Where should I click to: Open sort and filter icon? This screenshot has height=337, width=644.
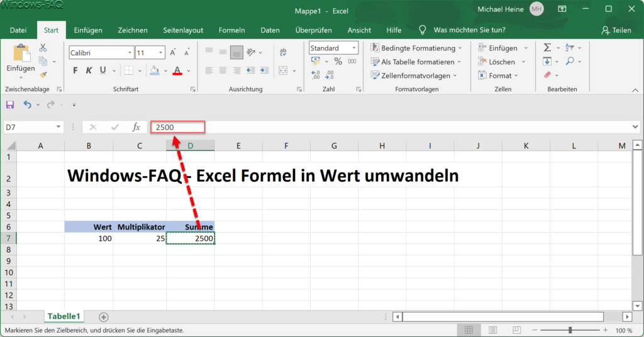click(x=569, y=48)
